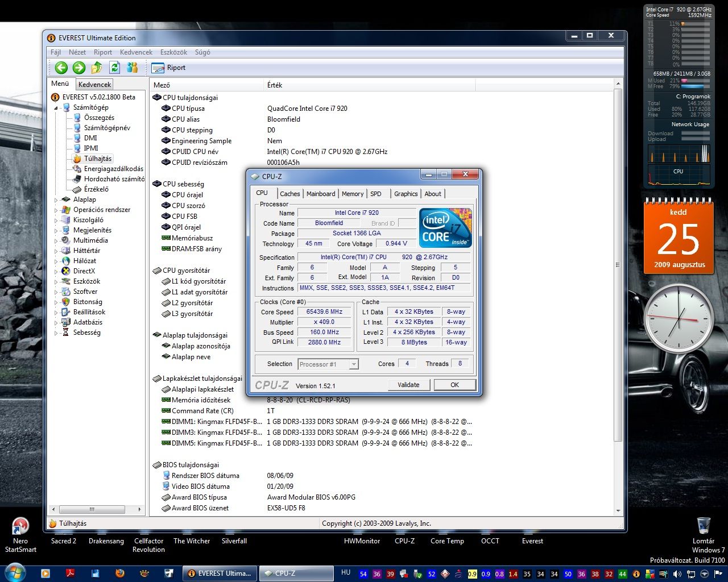Select Energiagazdálkodás in the tree

point(114,169)
